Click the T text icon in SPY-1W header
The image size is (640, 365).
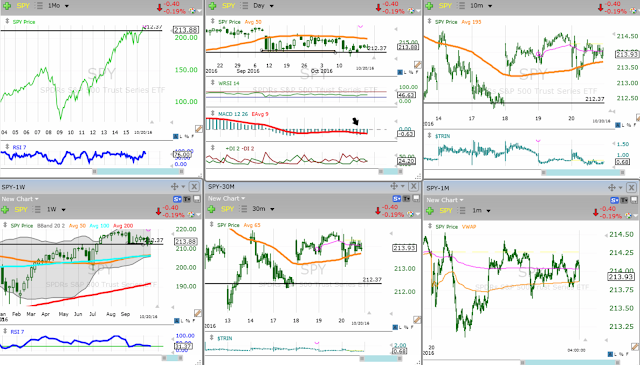187,199
